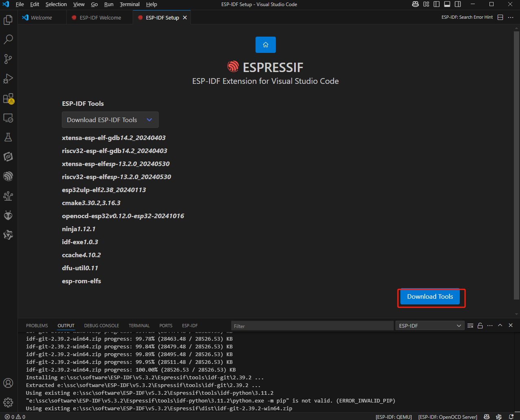Open the Explorer view in activity bar
This screenshot has width=520, height=420.
8,20
